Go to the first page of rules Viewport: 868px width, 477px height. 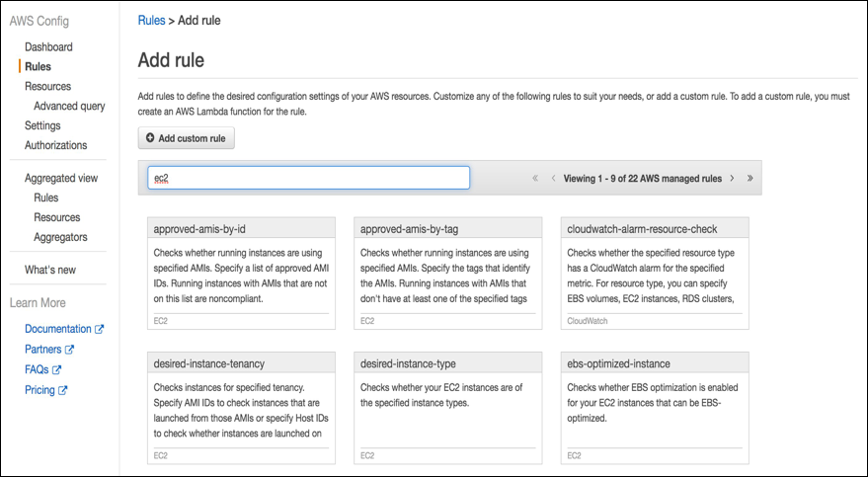(x=535, y=178)
